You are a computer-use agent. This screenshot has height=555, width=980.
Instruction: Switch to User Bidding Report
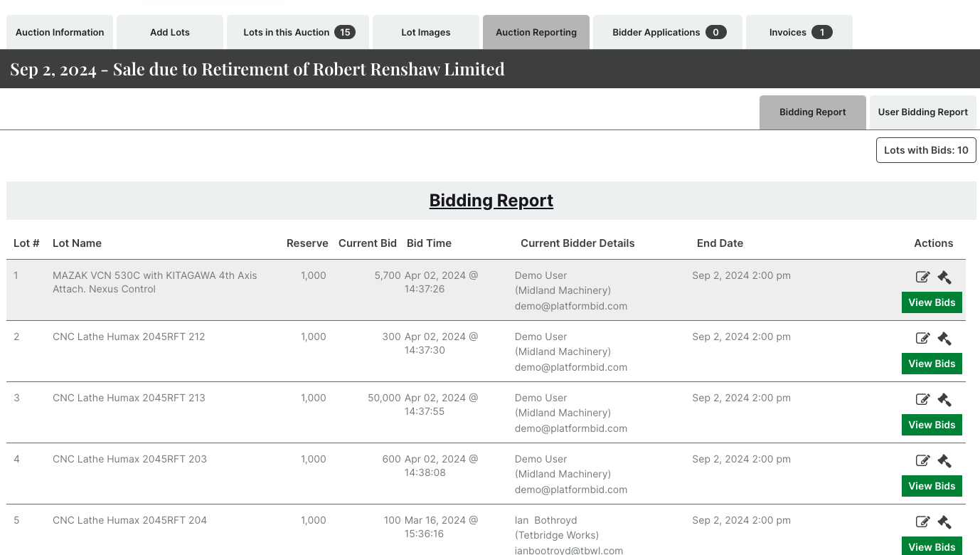coord(922,112)
